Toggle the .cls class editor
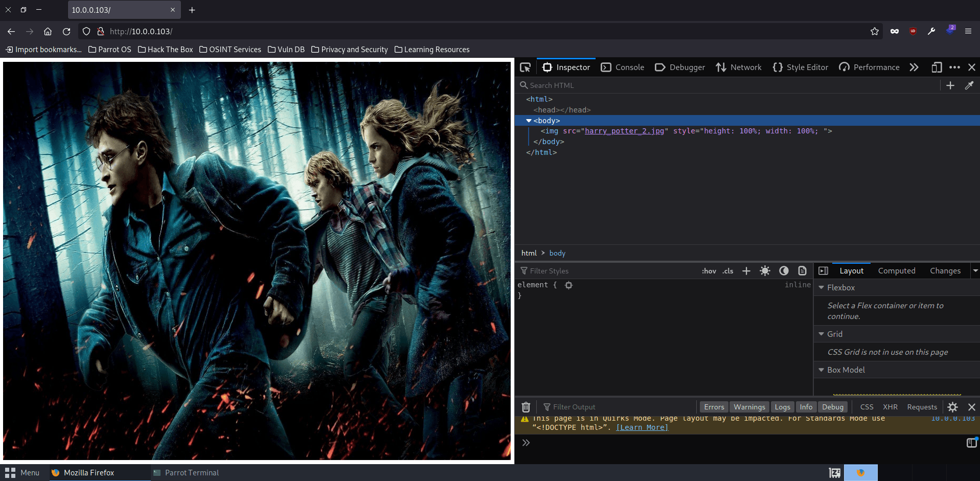This screenshot has width=980, height=481. pyautogui.click(x=727, y=271)
